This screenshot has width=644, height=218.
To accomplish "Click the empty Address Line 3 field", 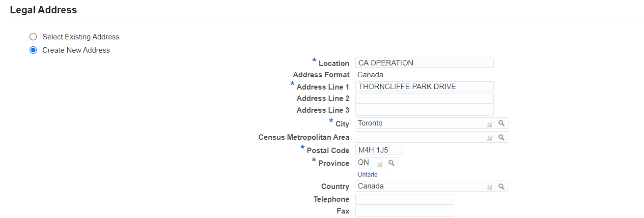I will (424, 110).
